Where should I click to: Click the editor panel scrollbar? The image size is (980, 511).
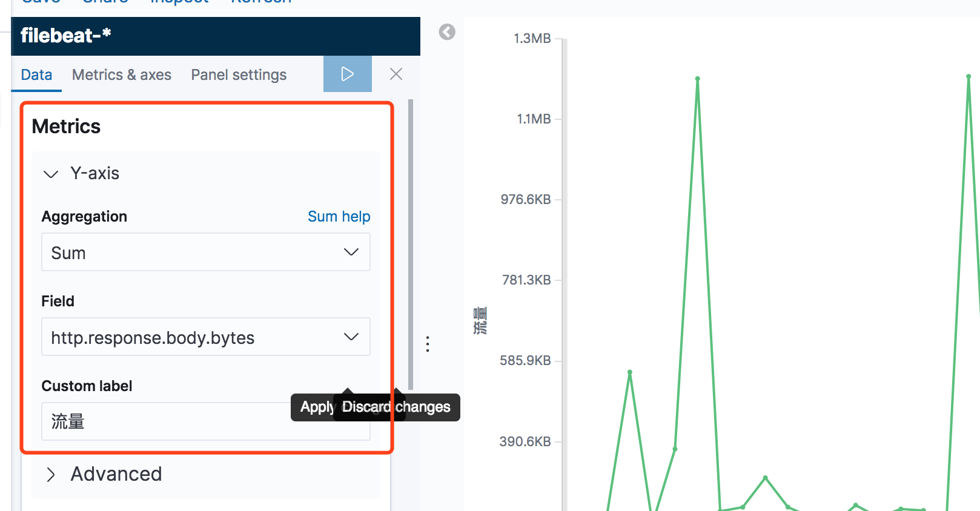click(x=411, y=245)
